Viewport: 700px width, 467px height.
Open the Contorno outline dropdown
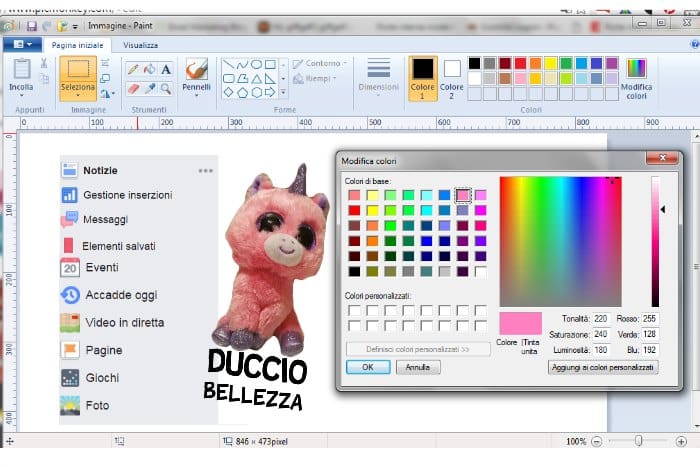pyautogui.click(x=320, y=64)
